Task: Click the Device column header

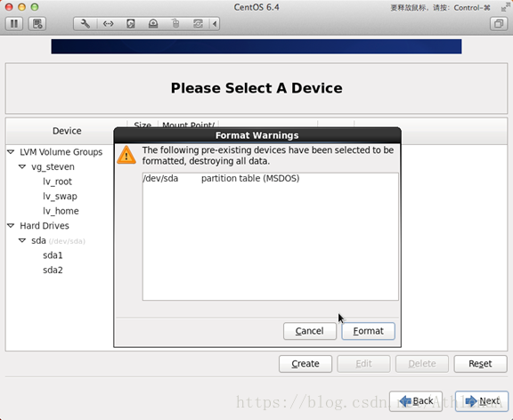Action: click(67, 131)
